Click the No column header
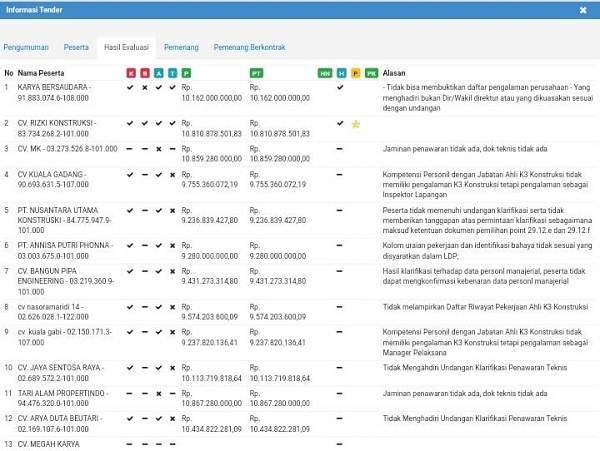This screenshot has height=451, width=600. pyautogui.click(x=9, y=73)
